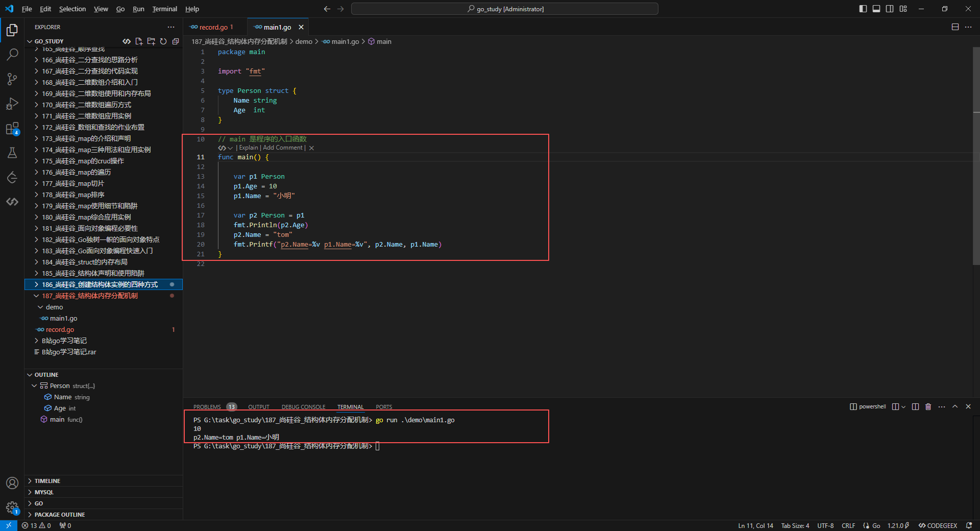The image size is (980, 531).
Task: Kill terminal with the trash icon
Action: (x=928, y=407)
